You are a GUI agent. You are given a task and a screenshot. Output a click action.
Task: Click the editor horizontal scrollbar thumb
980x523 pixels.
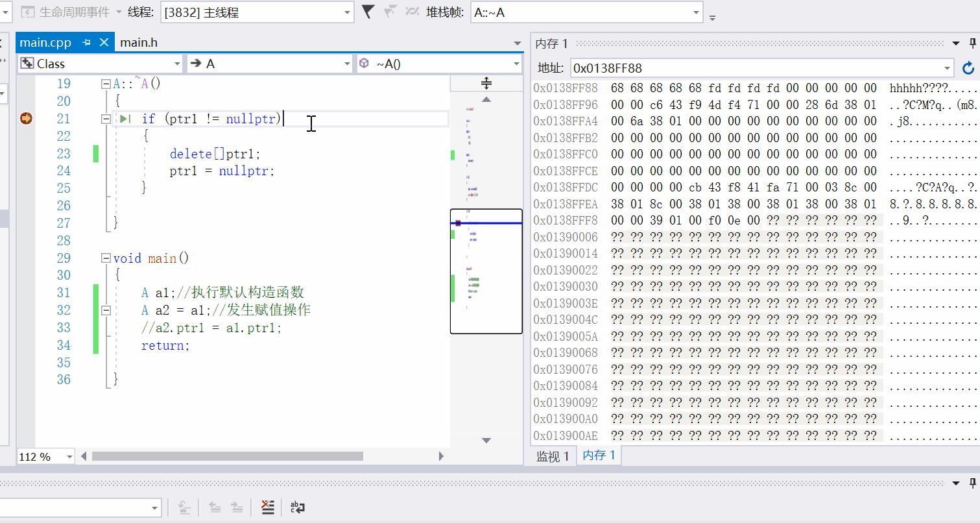click(228, 456)
